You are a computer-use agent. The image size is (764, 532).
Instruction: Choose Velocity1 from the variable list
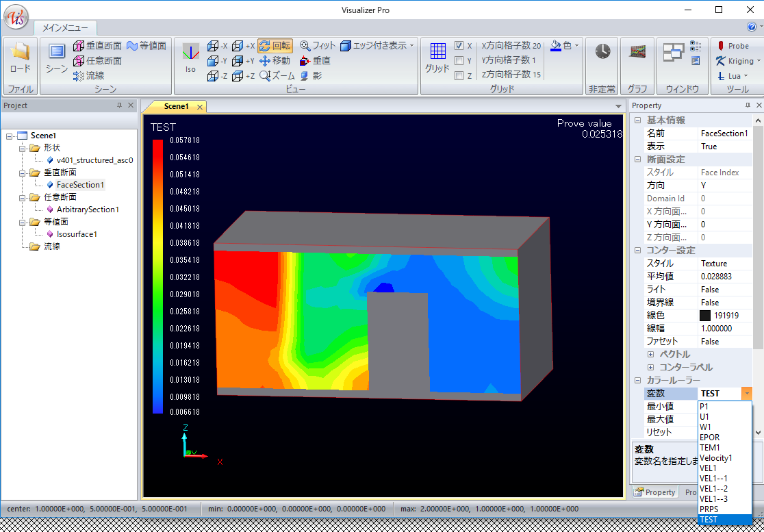(715, 458)
